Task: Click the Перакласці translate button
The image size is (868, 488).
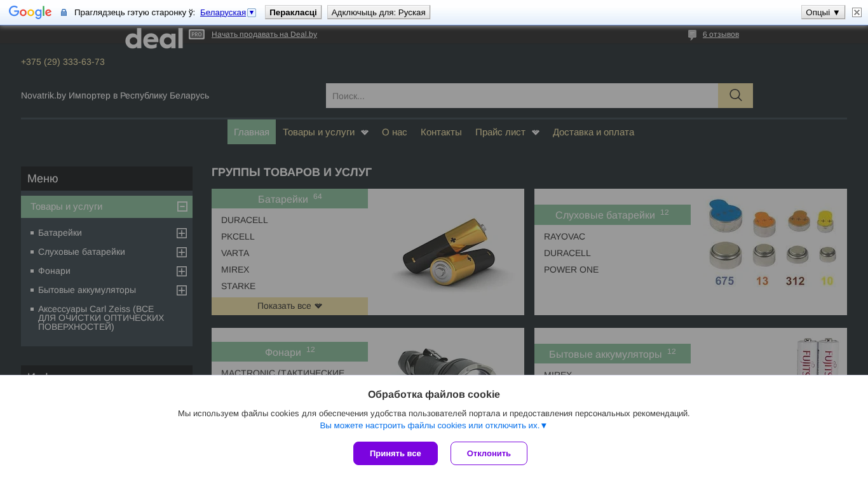Action: tap(293, 12)
